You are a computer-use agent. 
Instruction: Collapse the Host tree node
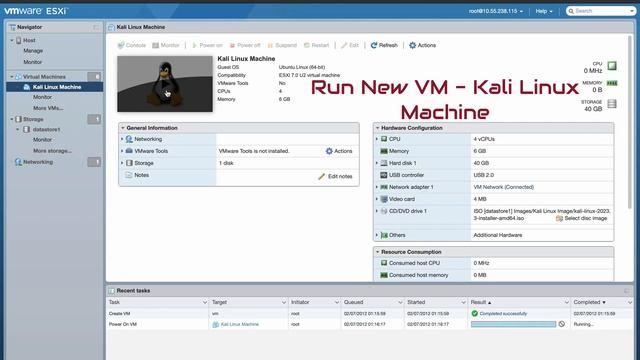(x=12, y=40)
